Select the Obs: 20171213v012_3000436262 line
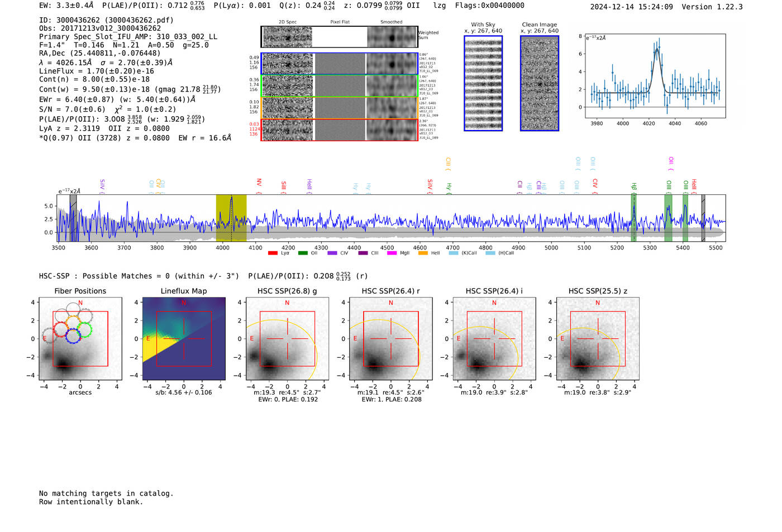782x532 pixels. click(100, 28)
